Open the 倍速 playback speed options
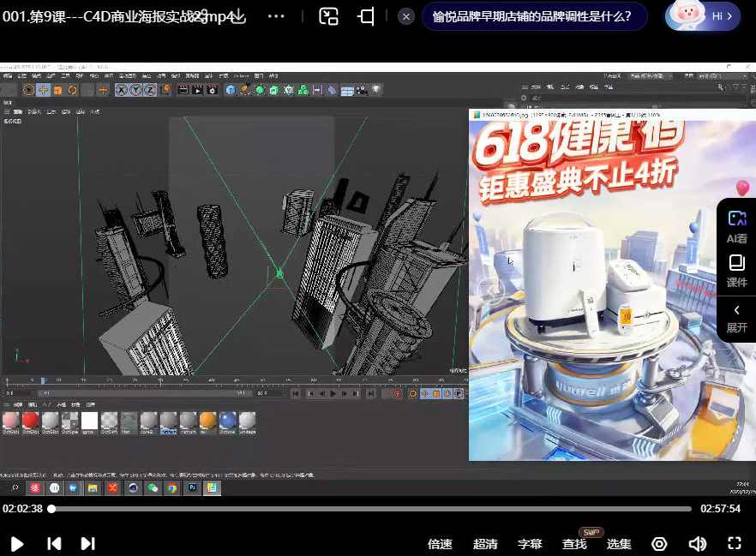Viewport: 756px width, 556px height. 439,543
